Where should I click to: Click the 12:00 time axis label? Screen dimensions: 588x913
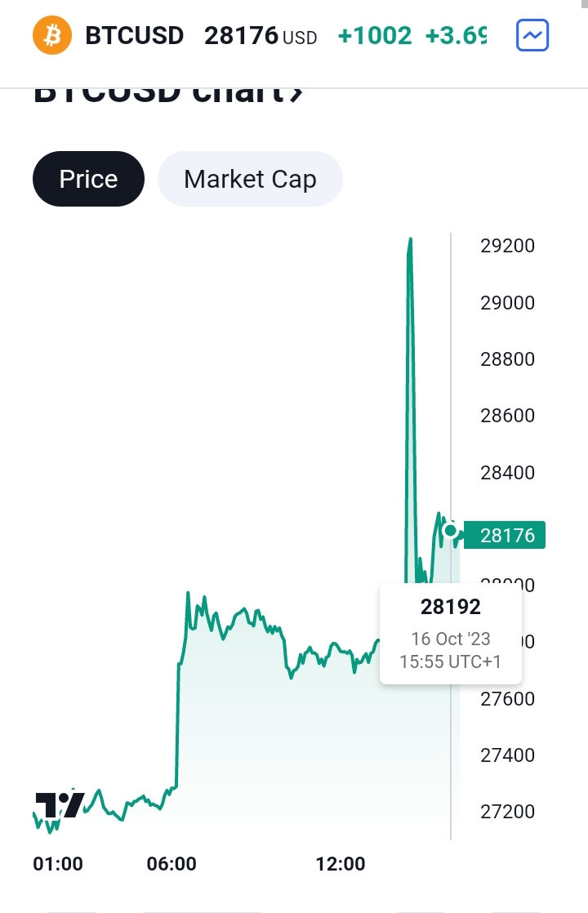pyautogui.click(x=341, y=863)
